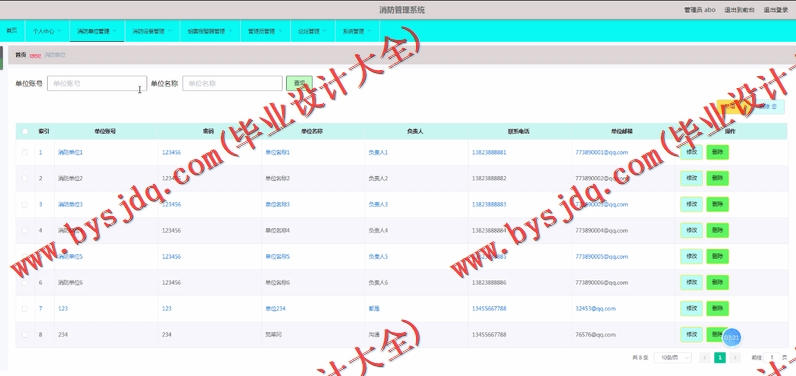Click 修改 for index 8 row

[691, 334]
